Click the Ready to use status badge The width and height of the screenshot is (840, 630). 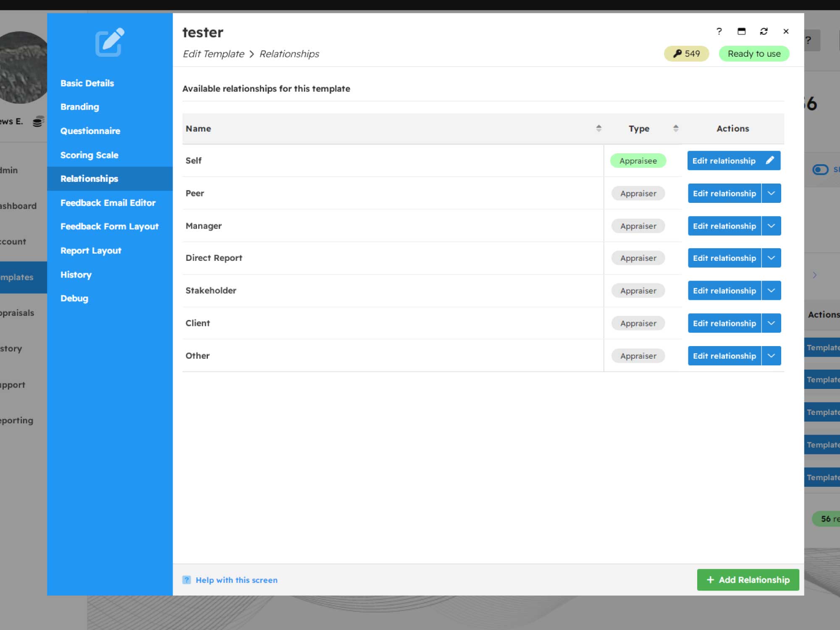pos(754,54)
